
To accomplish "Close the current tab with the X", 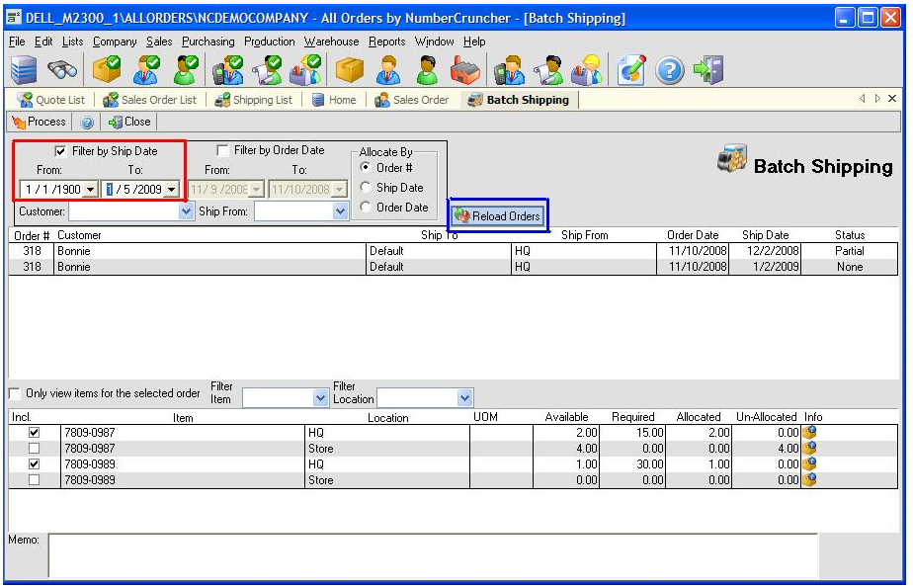I will pyautogui.click(x=892, y=99).
